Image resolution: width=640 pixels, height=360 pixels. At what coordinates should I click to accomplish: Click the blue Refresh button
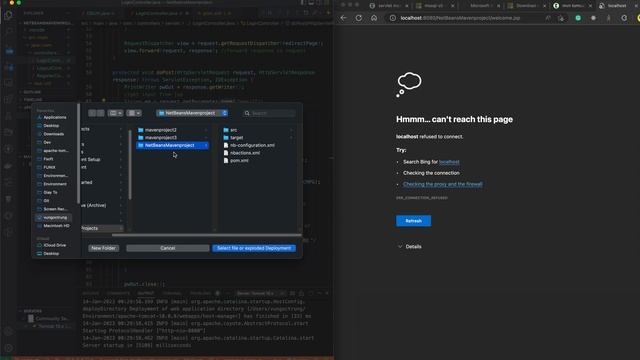tap(413, 221)
